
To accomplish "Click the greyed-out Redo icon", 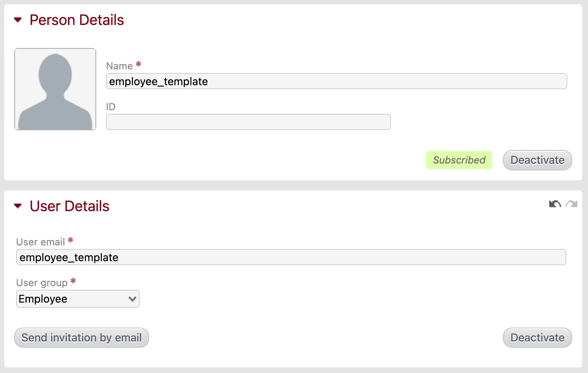I will (572, 204).
